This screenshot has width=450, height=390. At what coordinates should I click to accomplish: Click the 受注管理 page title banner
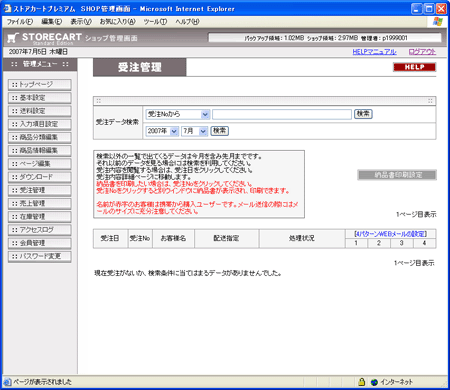click(x=140, y=67)
